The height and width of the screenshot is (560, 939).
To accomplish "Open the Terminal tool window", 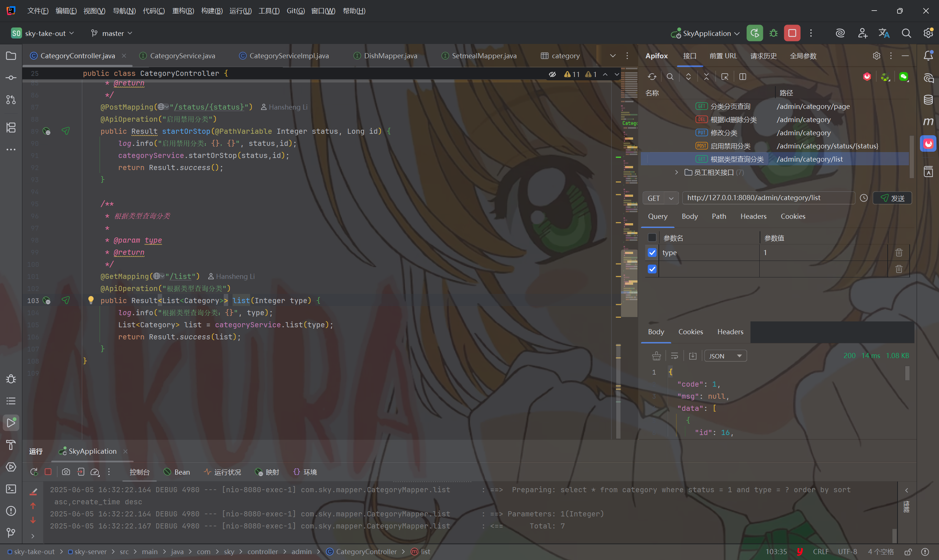I will (x=11, y=489).
